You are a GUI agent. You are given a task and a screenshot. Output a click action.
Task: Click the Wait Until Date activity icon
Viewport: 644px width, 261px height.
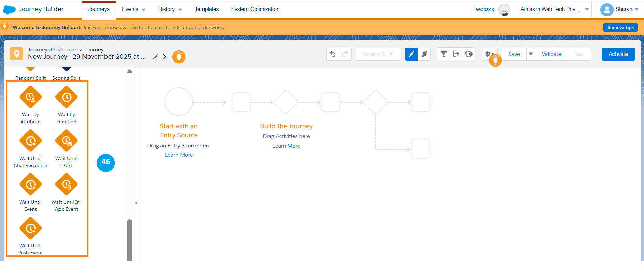tap(67, 141)
